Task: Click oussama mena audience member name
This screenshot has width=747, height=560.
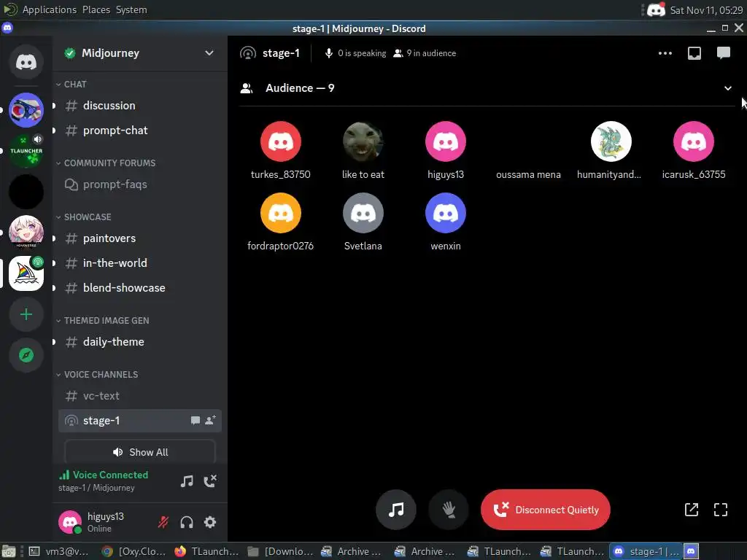Action: click(x=528, y=175)
